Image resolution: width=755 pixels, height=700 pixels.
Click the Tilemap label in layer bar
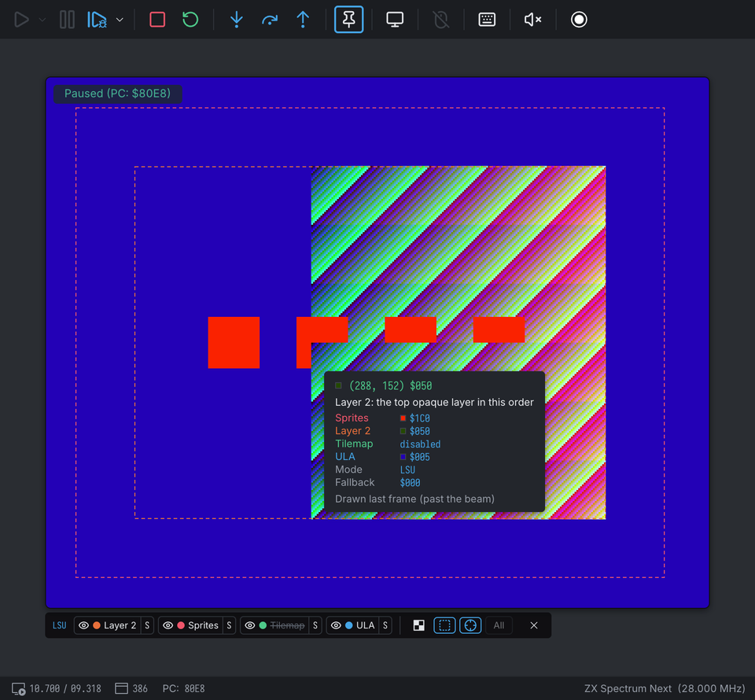(288, 625)
